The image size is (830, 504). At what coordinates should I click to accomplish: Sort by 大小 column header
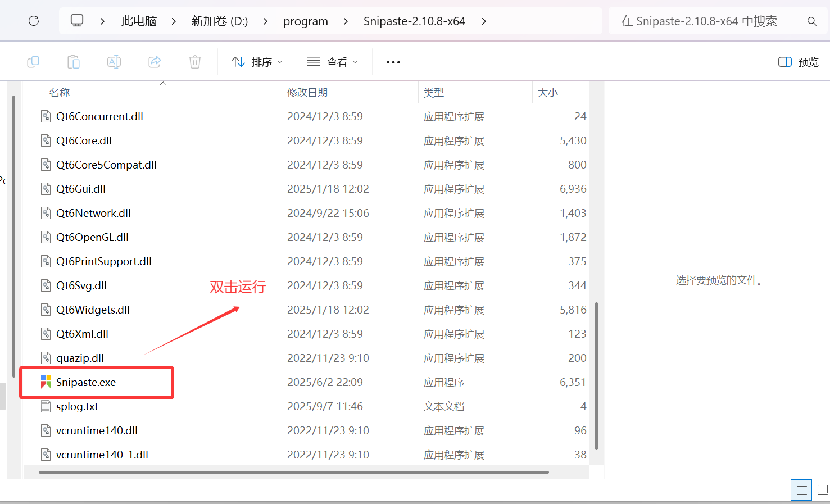(548, 93)
